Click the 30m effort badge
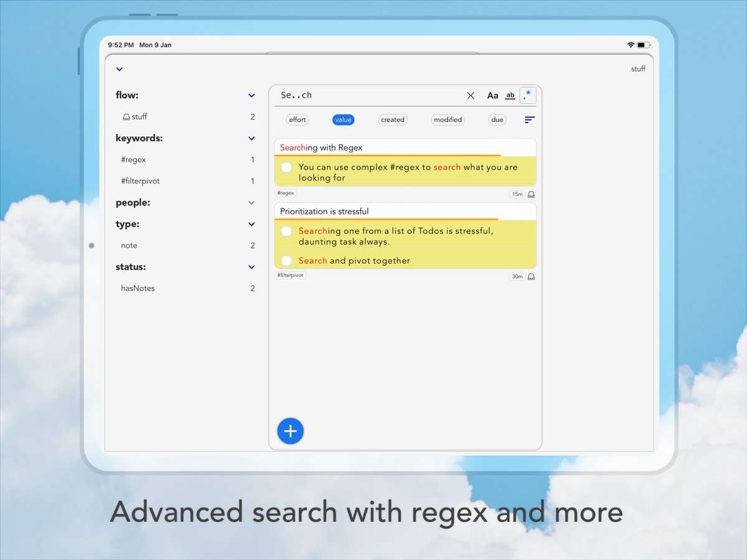Viewport: 747px width, 560px height. 517,277
